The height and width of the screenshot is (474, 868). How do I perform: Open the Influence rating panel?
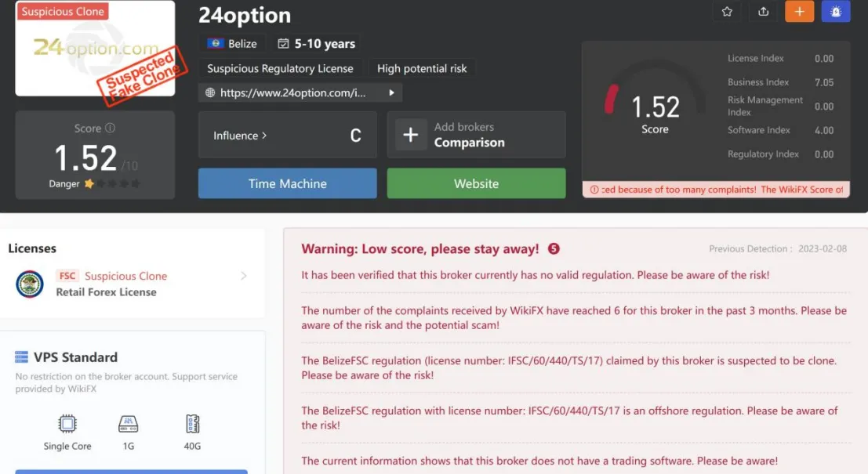[x=287, y=135]
